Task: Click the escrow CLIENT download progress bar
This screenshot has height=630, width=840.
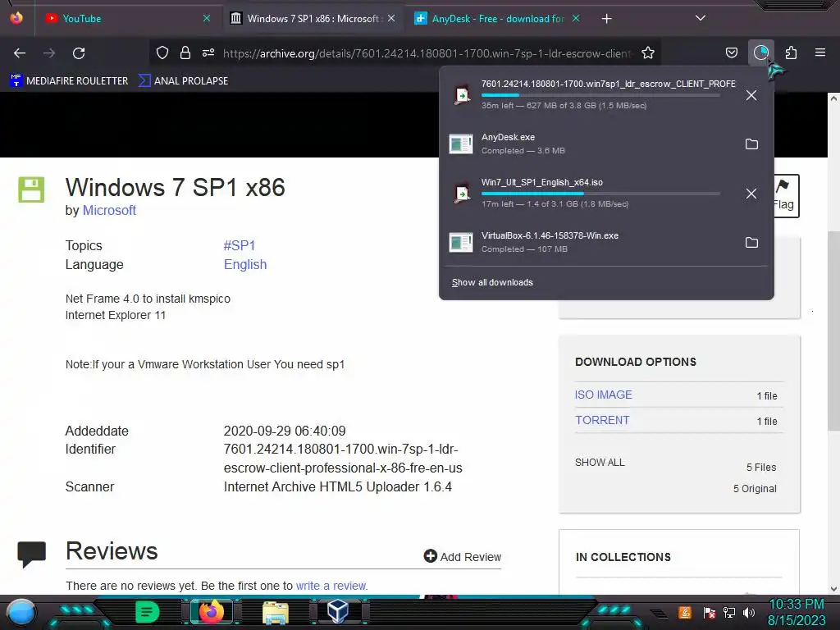Action: pyautogui.click(x=600, y=95)
